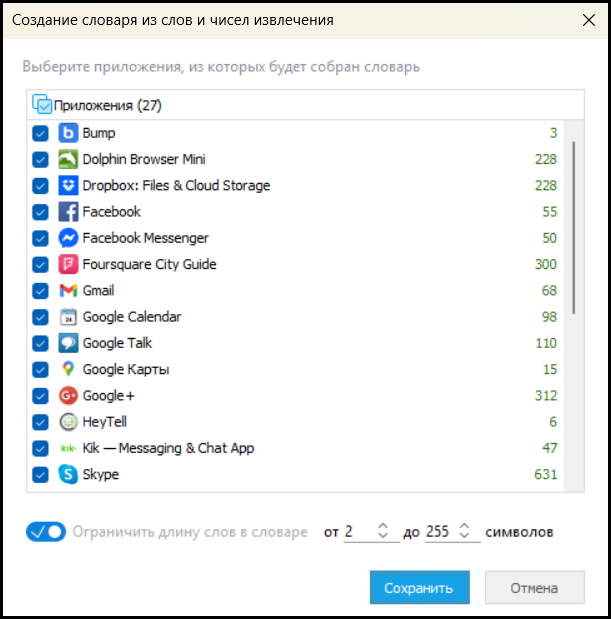611x619 pixels.
Task: Uncheck the HeyTell checkbox
Action: click(x=40, y=422)
